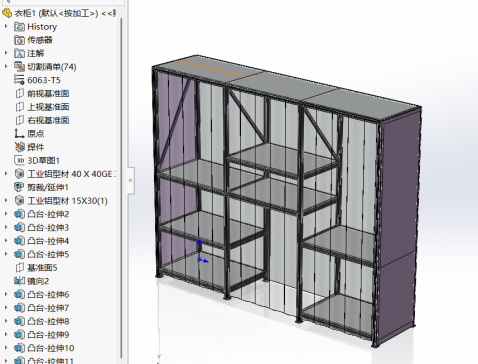Select the 焊件 label
This screenshot has height=364, width=478.
point(36,147)
